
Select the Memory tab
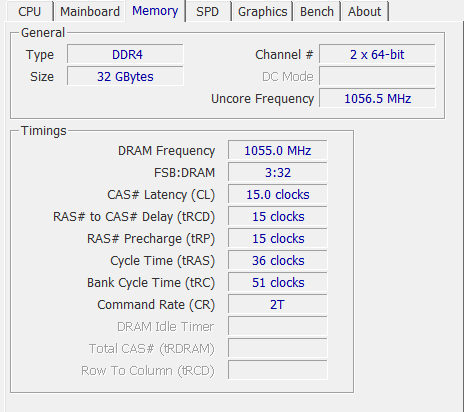155,11
